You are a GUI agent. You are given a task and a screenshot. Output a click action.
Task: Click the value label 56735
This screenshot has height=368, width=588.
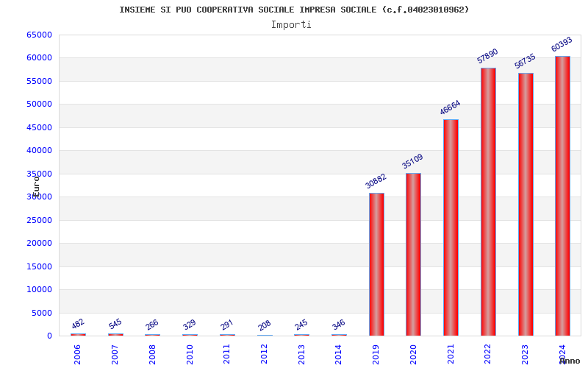[x=525, y=61]
